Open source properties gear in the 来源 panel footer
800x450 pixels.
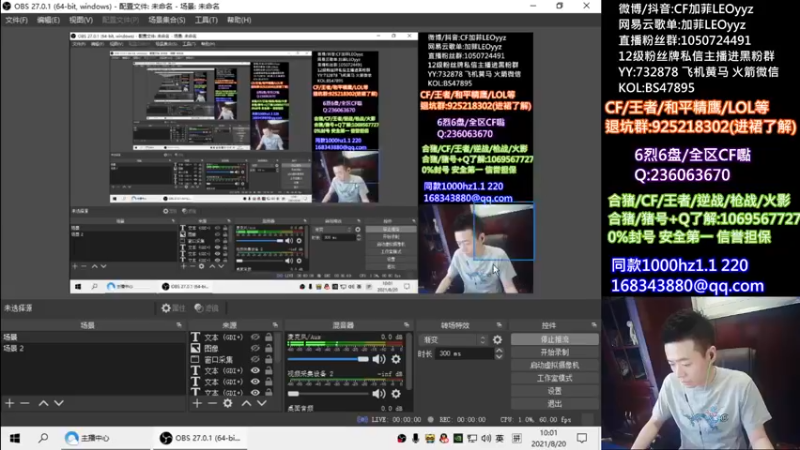(228, 403)
